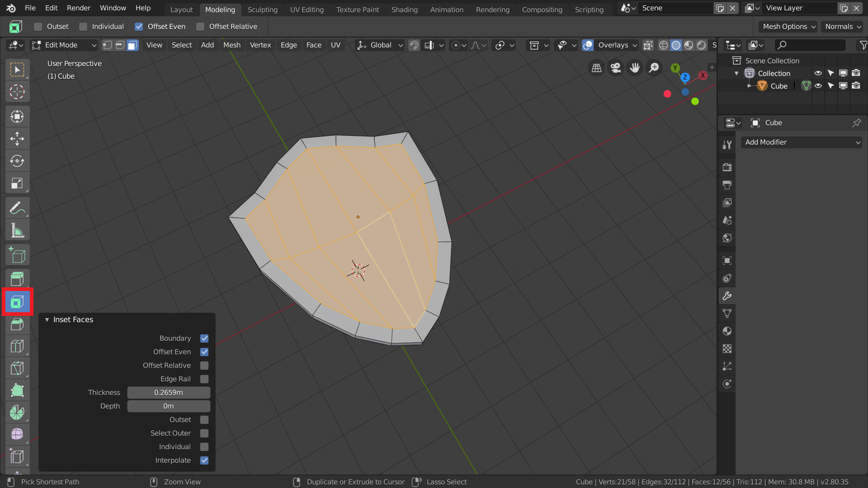Click the zoom view magnifier icon
This screenshot has width=868, height=488.
coord(654,68)
